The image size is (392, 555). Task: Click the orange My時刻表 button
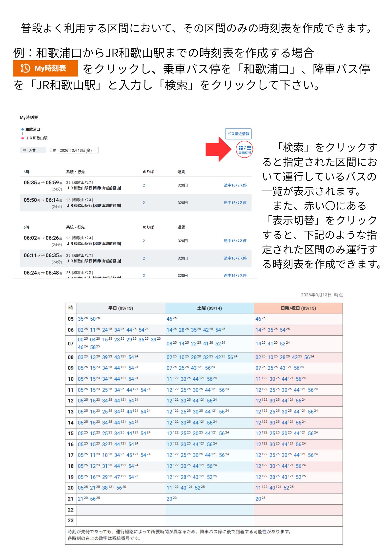click(45, 68)
